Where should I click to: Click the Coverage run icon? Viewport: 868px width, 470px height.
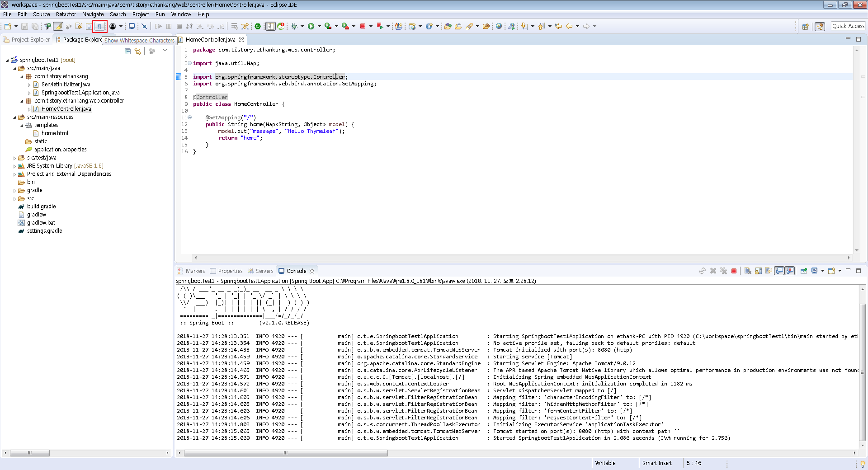328,26
